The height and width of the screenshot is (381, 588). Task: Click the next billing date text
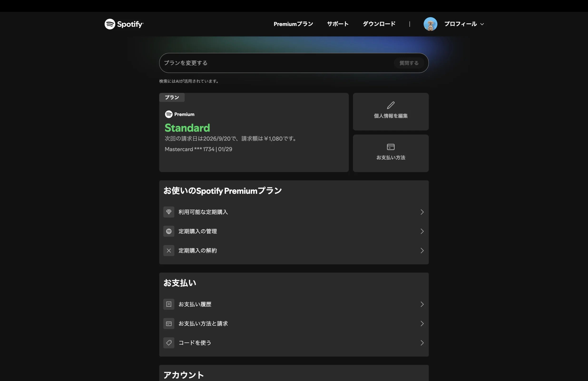coord(231,139)
